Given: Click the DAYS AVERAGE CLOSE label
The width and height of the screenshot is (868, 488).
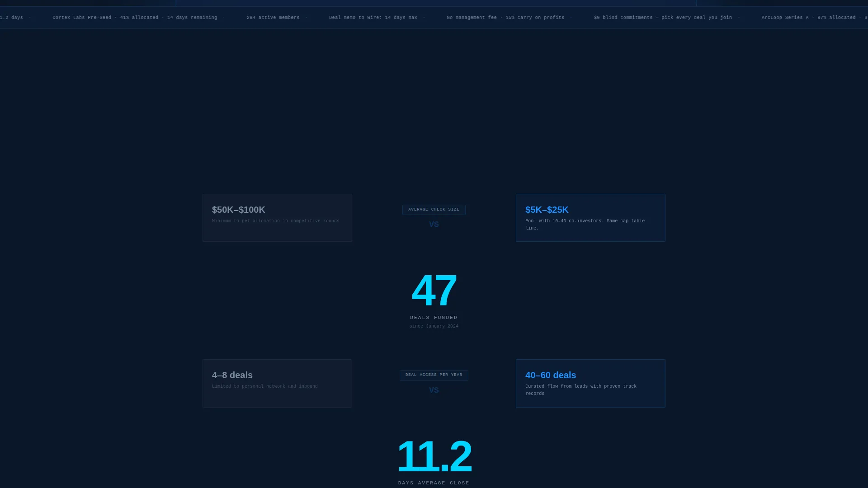Looking at the screenshot, I should click(x=434, y=483).
